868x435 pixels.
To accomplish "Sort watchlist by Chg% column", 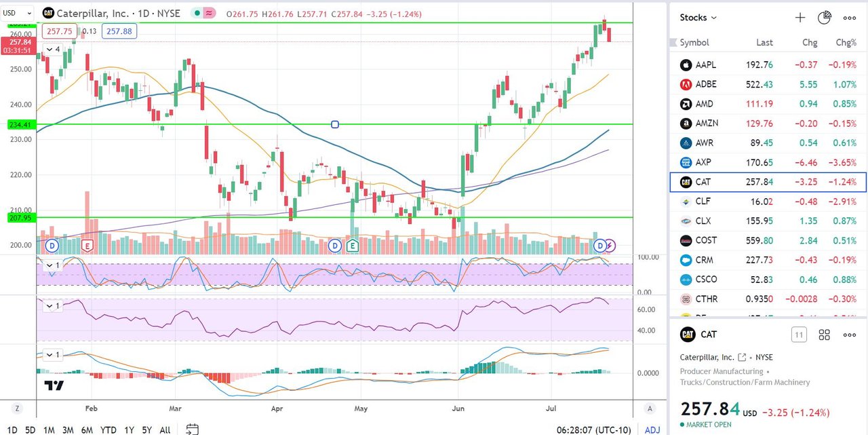I will click(x=846, y=42).
